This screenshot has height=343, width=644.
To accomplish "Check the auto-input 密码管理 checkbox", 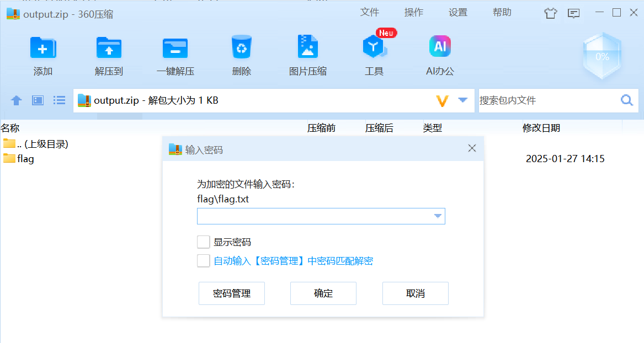I will pyautogui.click(x=204, y=261).
